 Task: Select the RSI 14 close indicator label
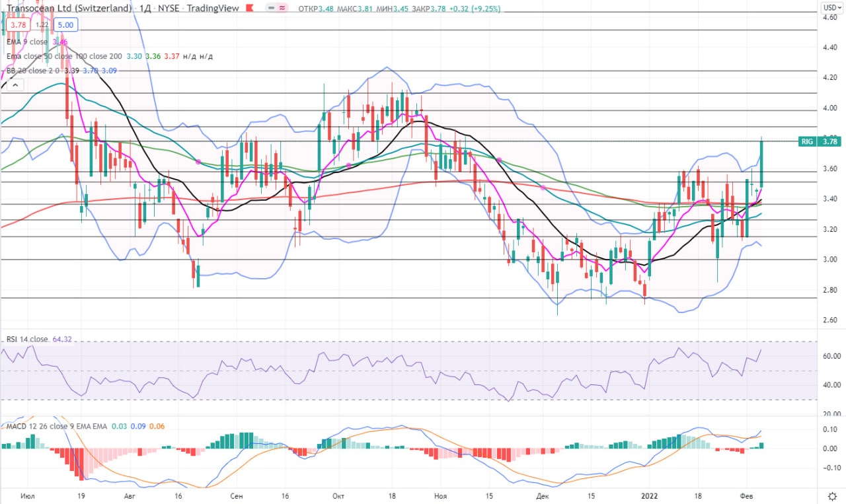(26, 339)
